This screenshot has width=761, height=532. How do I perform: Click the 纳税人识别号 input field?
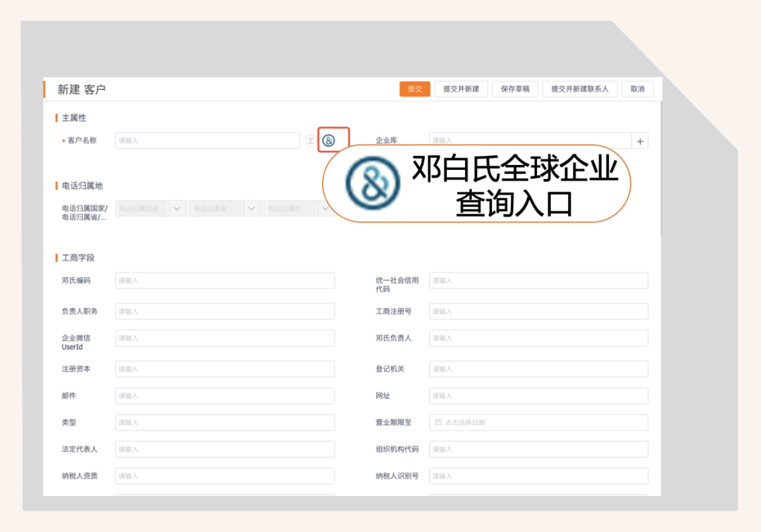pos(539,476)
